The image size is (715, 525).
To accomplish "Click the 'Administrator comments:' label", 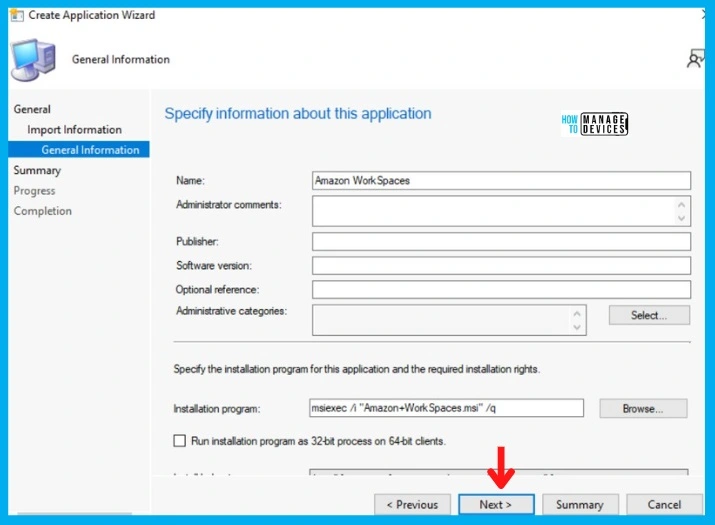I will [x=229, y=204].
